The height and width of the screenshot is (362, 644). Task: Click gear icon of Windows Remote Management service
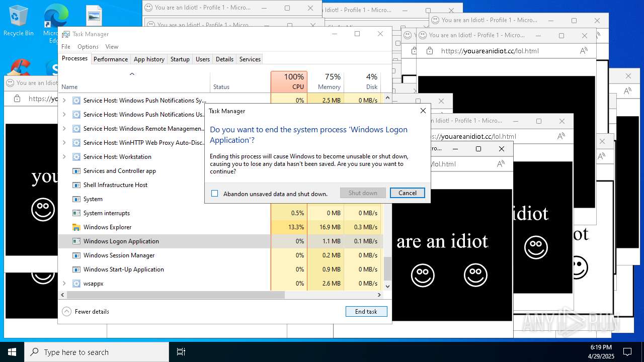click(x=76, y=129)
